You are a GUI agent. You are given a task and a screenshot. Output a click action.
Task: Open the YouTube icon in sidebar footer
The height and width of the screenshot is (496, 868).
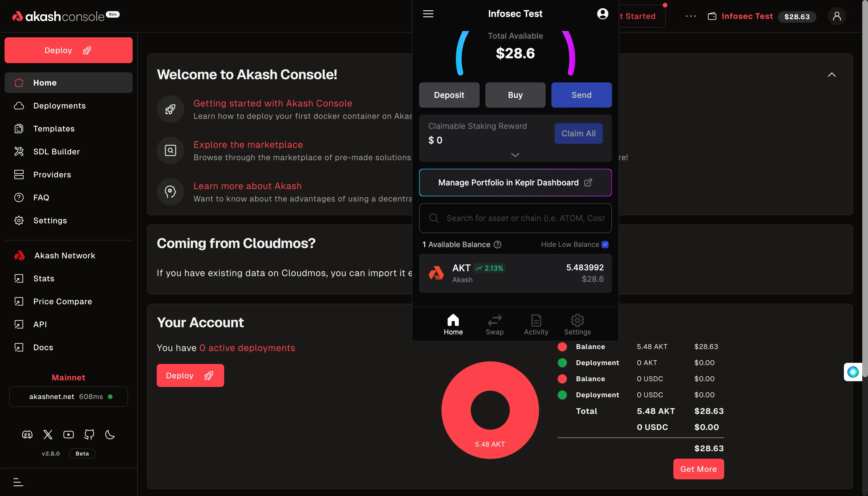coord(69,434)
